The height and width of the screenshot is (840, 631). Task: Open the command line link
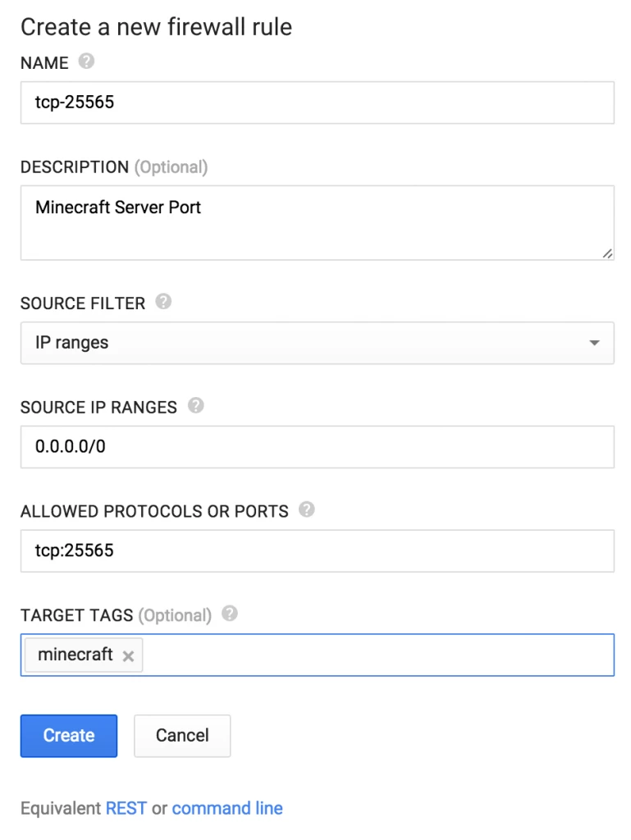227,808
